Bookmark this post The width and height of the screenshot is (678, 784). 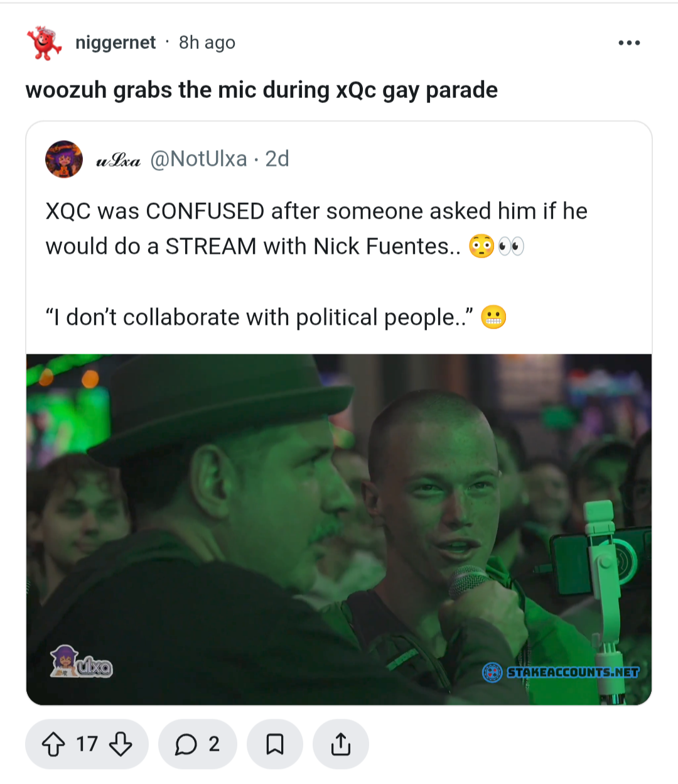tap(275, 744)
